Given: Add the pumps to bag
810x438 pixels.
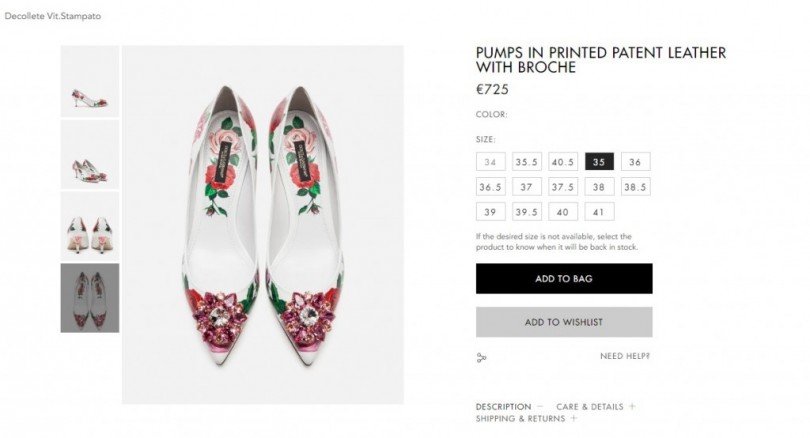Looking at the screenshot, I should (564, 279).
